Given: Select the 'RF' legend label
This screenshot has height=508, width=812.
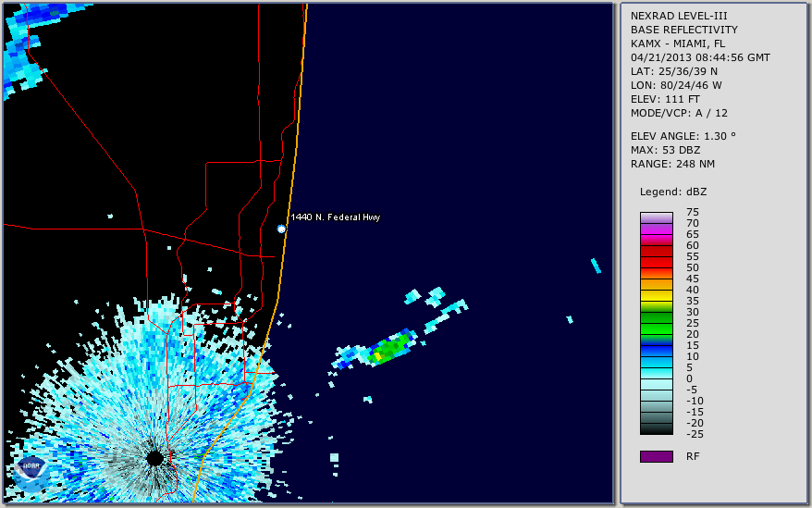Looking at the screenshot, I should [x=693, y=456].
